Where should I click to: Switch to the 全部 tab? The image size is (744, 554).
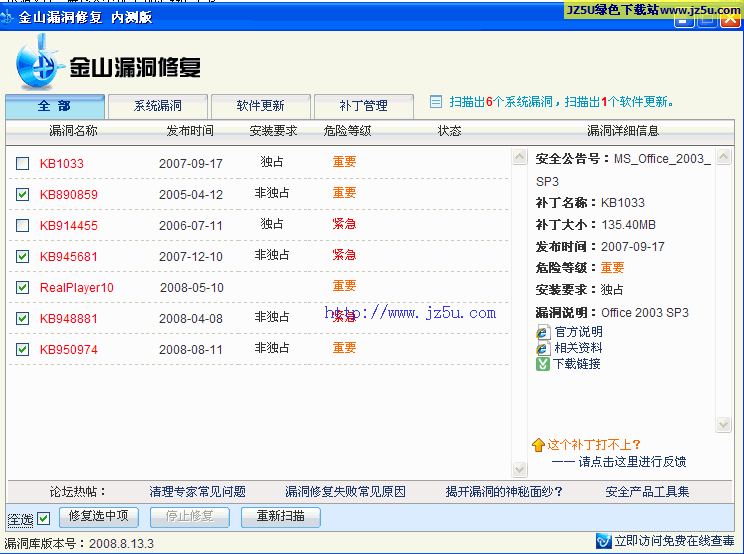point(55,106)
